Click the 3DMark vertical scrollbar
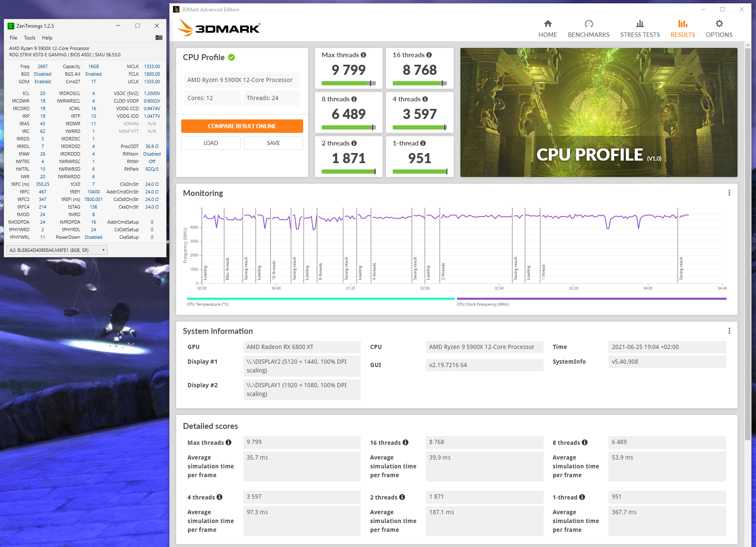Screen dimensions: 756x547 point(748,244)
